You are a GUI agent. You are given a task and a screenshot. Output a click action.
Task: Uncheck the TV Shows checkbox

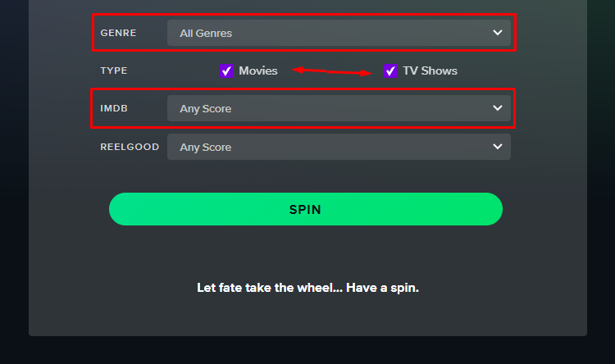[x=390, y=71]
